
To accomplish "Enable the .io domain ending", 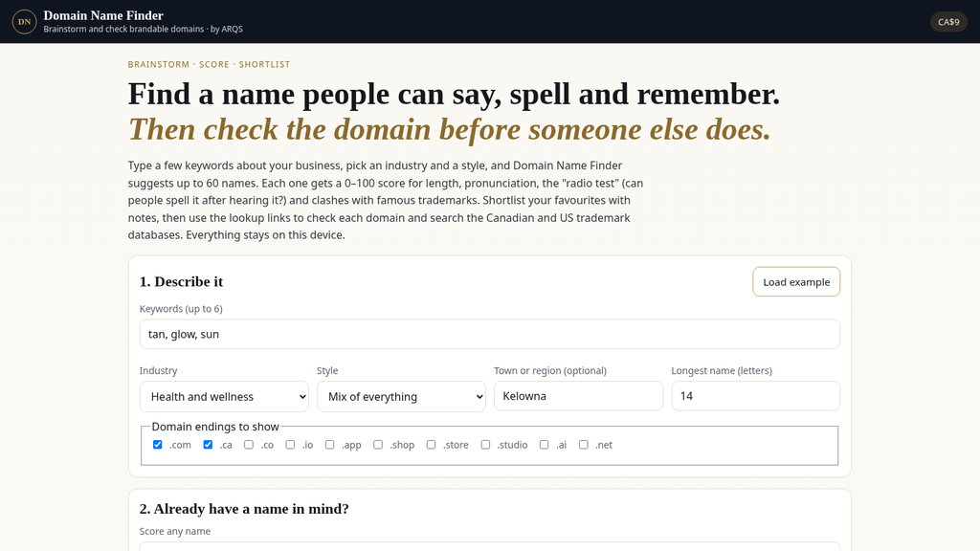I will (x=290, y=445).
